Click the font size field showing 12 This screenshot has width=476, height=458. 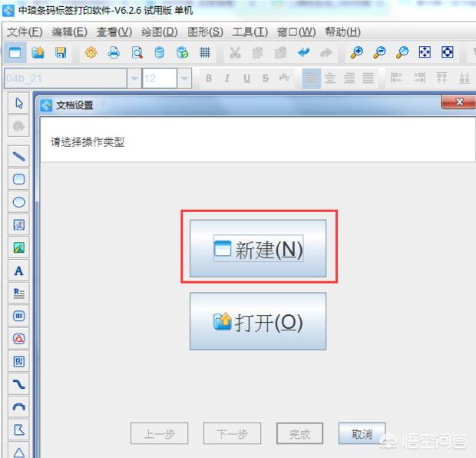(160, 78)
